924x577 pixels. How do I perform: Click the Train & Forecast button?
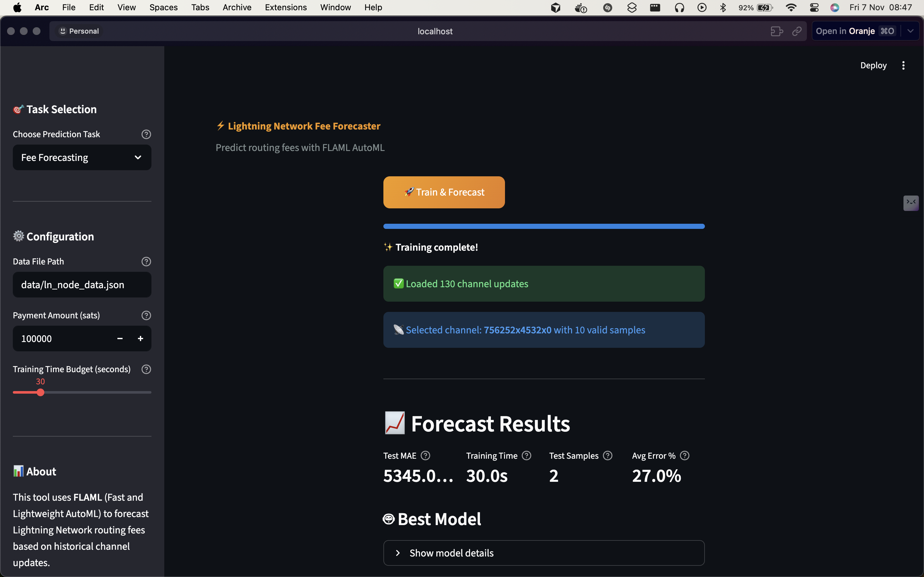[444, 192]
